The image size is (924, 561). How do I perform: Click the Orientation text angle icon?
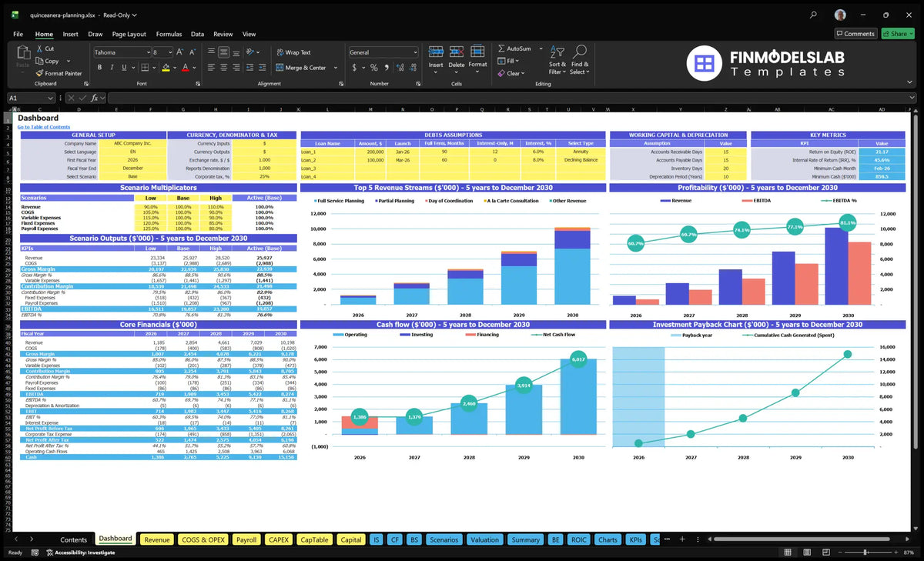click(250, 52)
